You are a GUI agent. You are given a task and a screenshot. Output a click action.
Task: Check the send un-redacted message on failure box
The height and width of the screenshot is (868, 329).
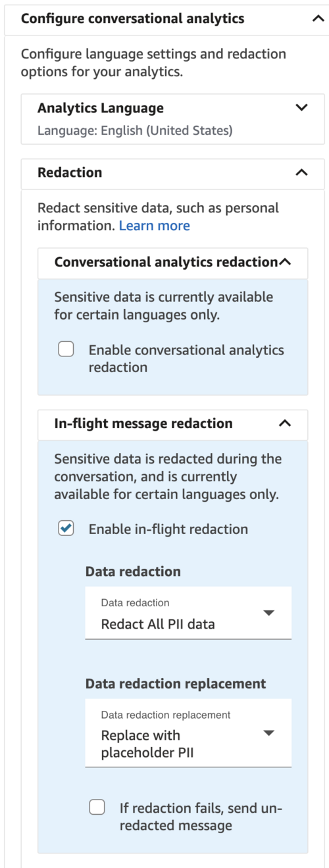click(x=97, y=808)
